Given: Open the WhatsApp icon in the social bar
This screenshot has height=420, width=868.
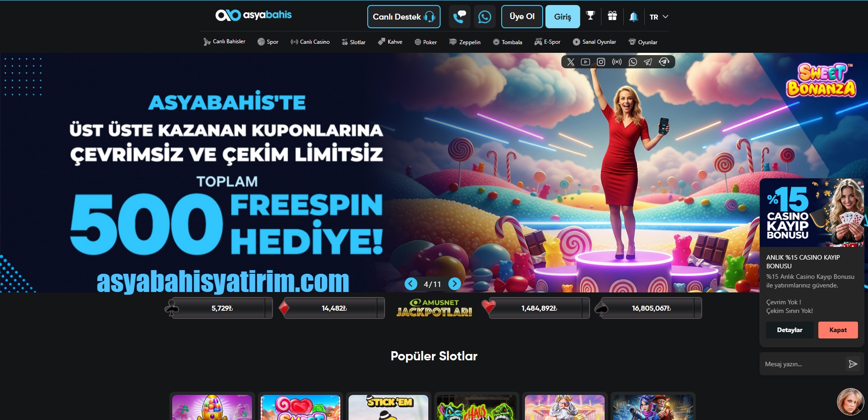Looking at the screenshot, I should point(632,62).
